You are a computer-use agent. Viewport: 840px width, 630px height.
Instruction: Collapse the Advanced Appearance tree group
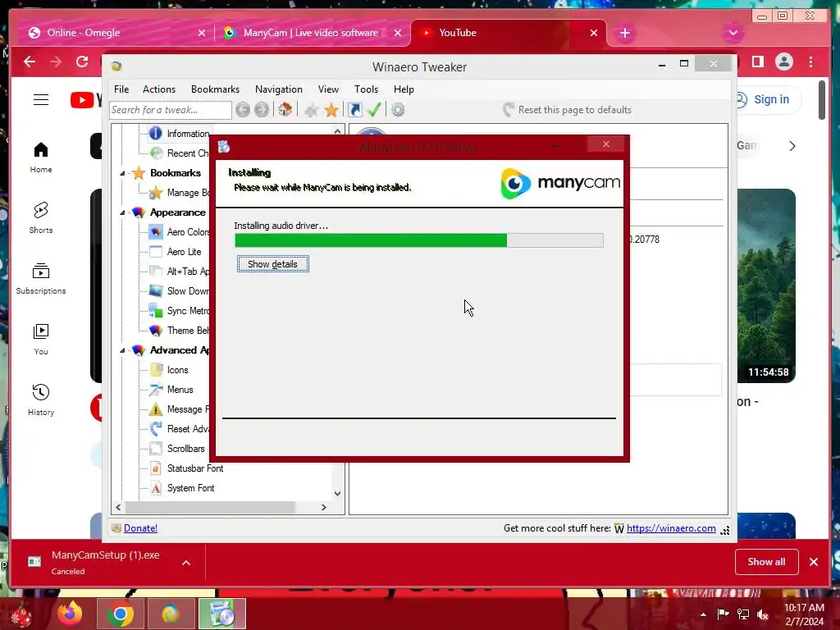pos(122,350)
